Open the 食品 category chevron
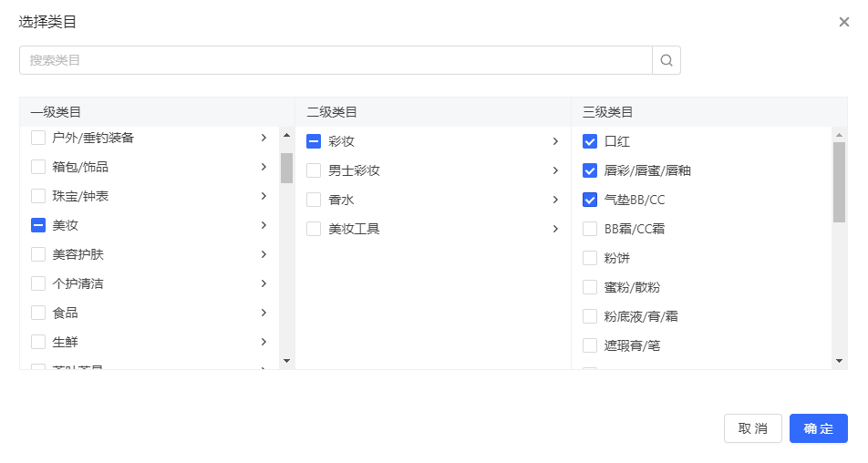The image size is (868, 463). [x=263, y=313]
